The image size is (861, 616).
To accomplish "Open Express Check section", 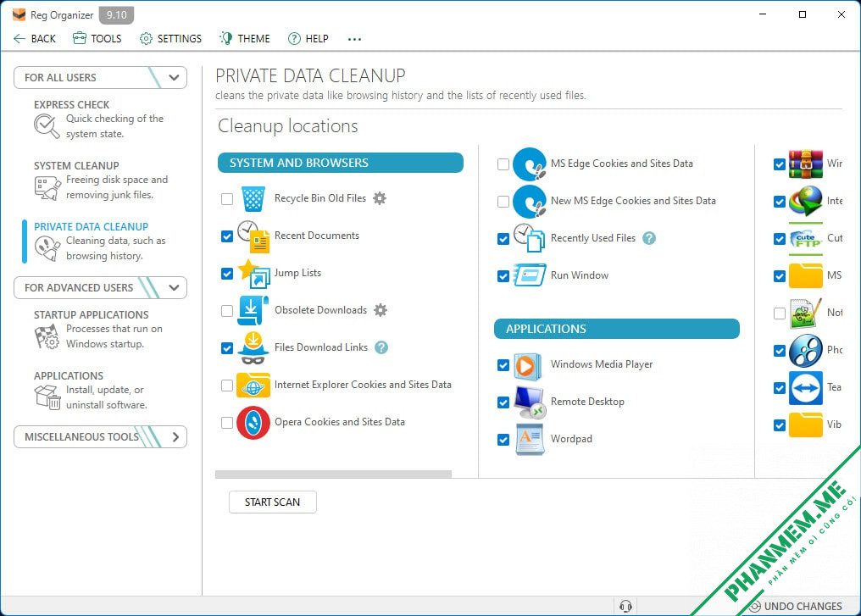I will (99, 119).
